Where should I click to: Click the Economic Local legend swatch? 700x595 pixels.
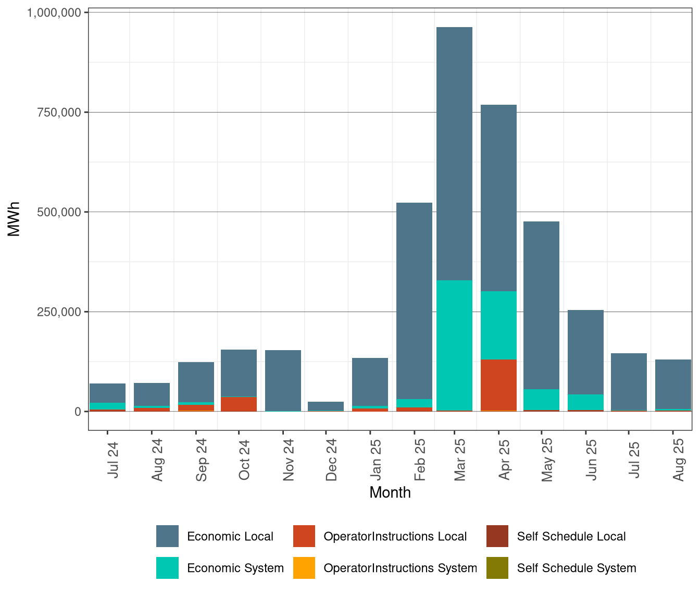click(x=167, y=536)
